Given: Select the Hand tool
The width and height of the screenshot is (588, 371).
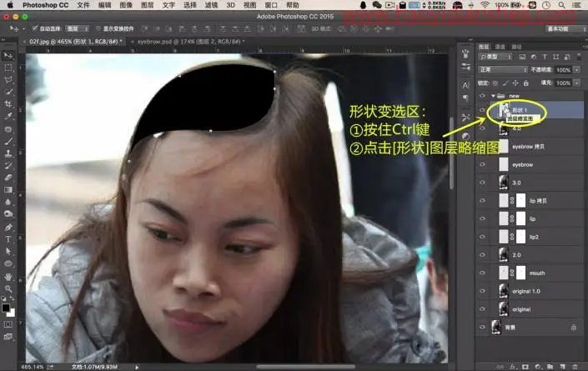Looking at the screenshot, I should [x=8, y=277].
